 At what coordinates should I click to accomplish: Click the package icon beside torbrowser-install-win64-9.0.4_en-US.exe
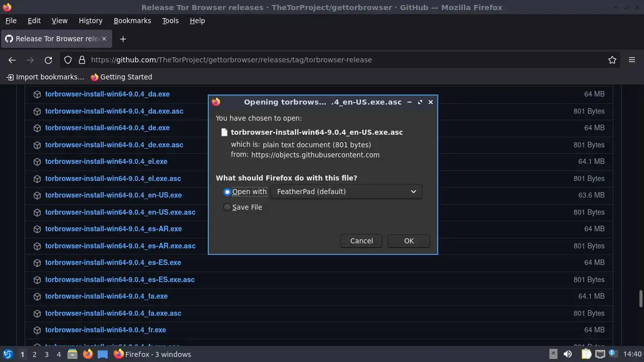tap(37, 195)
